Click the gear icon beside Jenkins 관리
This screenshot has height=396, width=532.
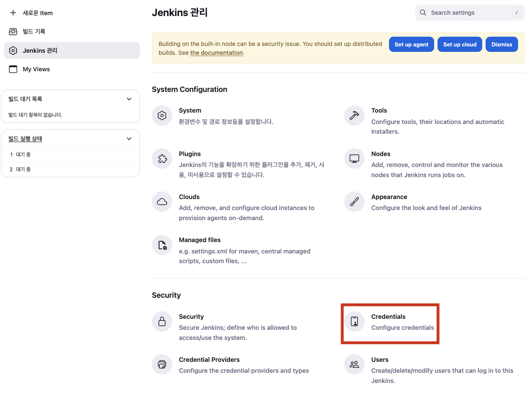click(x=13, y=51)
